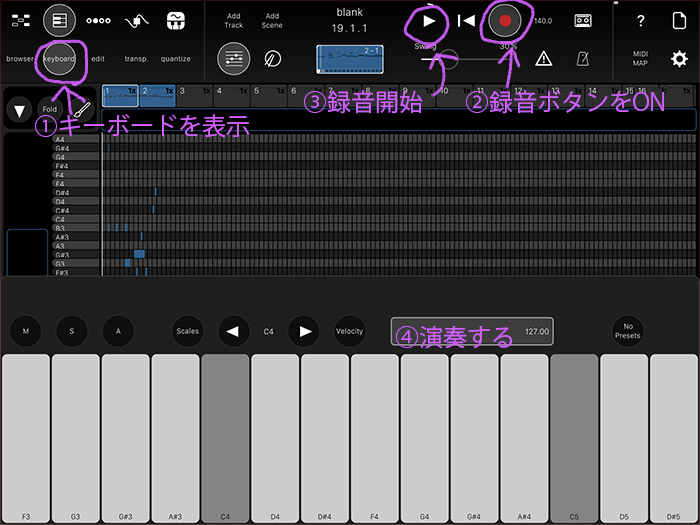Viewport: 700px width, 525px height.
Task: Select bar 5 in the timeline
Action: click(269, 96)
